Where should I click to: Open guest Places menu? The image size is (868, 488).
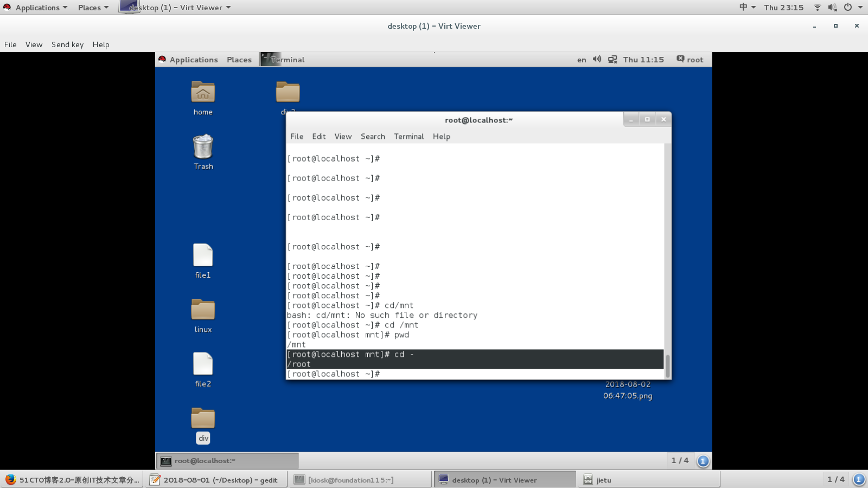click(239, 60)
